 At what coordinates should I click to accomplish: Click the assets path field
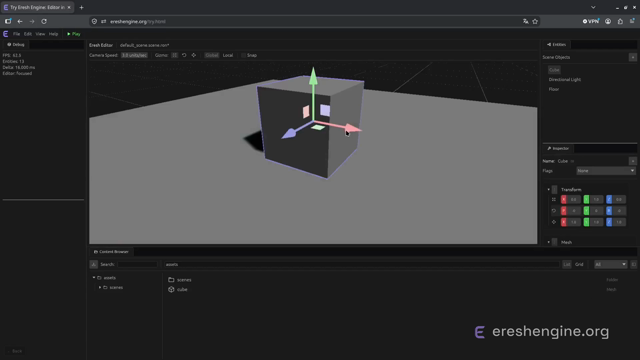click(361, 264)
